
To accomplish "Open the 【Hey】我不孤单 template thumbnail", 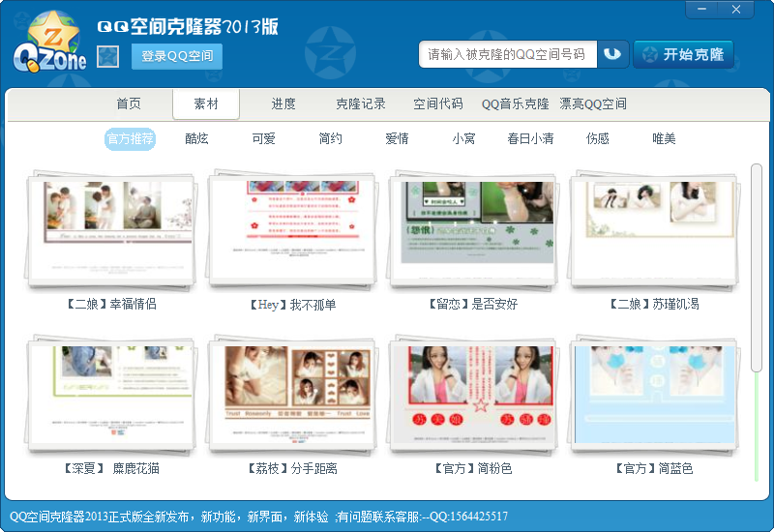I will [292, 229].
